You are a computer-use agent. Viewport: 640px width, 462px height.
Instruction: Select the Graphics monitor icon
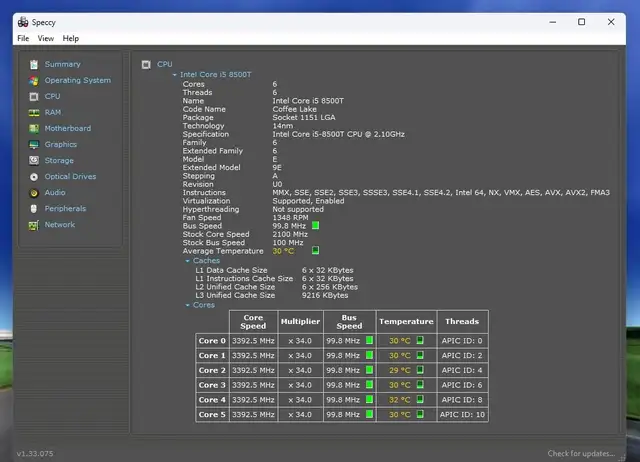point(34,144)
